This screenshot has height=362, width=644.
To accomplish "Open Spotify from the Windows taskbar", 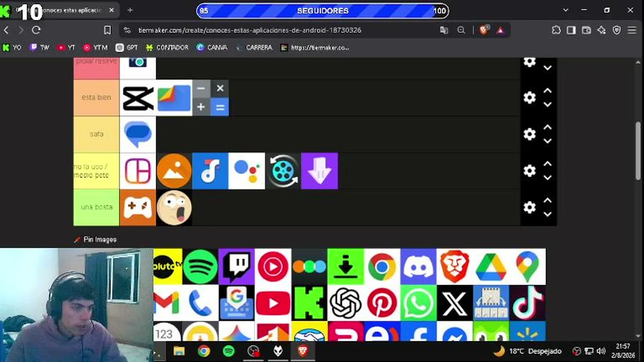I will pos(228,351).
